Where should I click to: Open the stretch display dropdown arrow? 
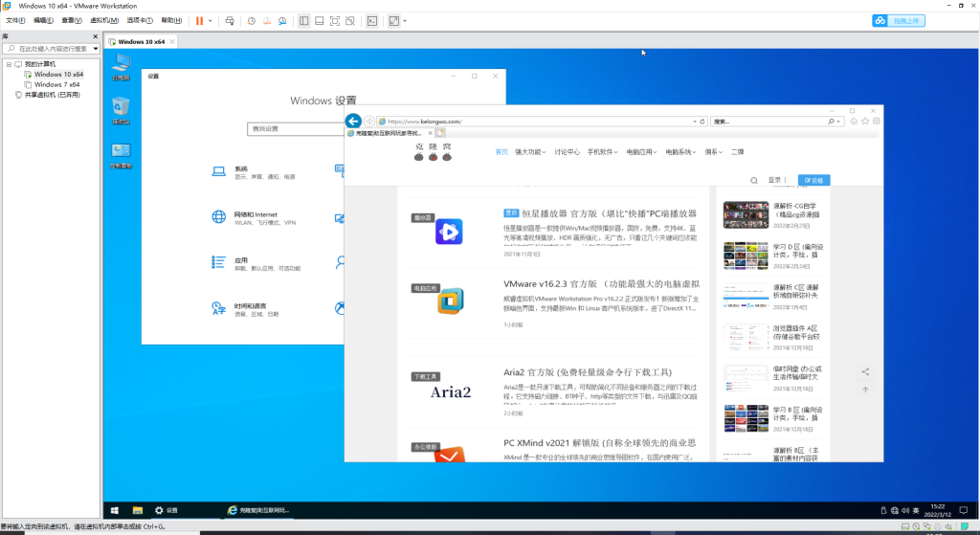(x=405, y=21)
